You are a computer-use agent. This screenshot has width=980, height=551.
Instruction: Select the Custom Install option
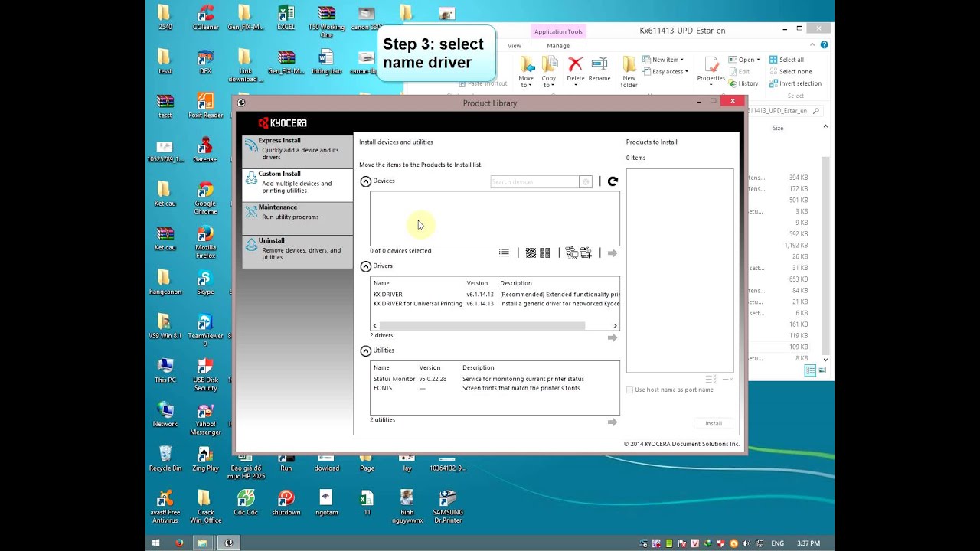click(298, 184)
